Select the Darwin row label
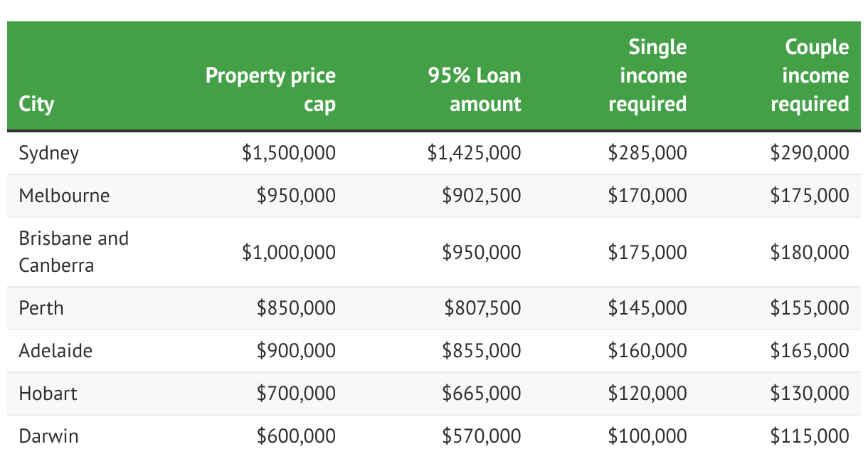 click(x=48, y=436)
